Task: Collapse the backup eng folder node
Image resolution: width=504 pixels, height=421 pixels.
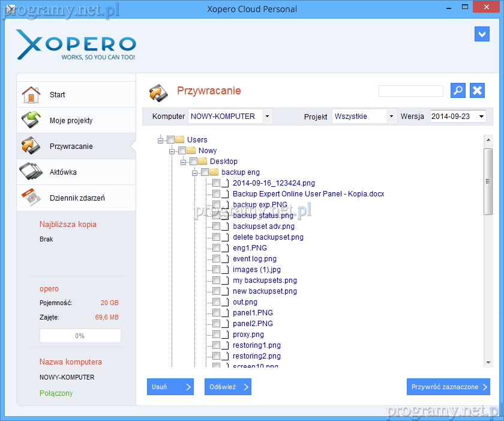Action: pyautogui.click(x=194, y=172)
